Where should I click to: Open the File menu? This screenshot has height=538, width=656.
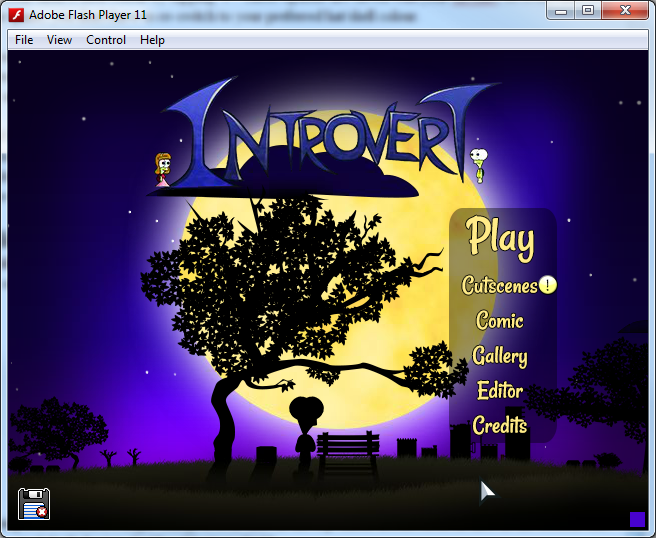pos(24,40)
